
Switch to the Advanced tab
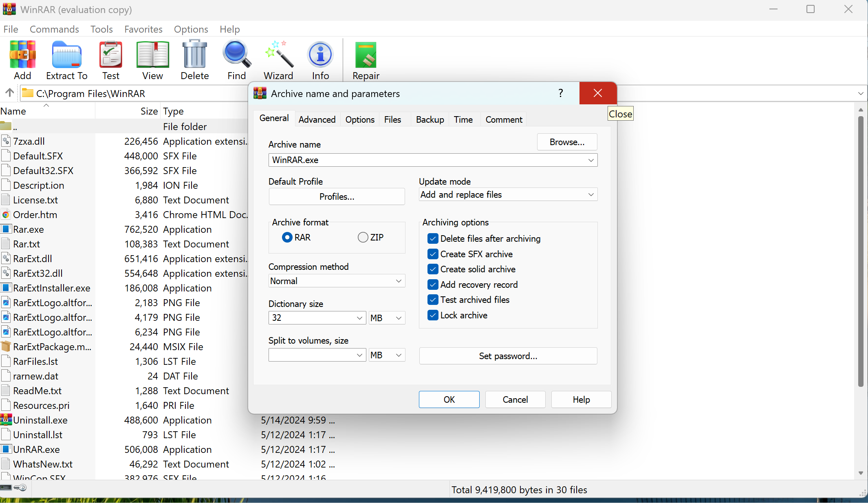(317, 119)
